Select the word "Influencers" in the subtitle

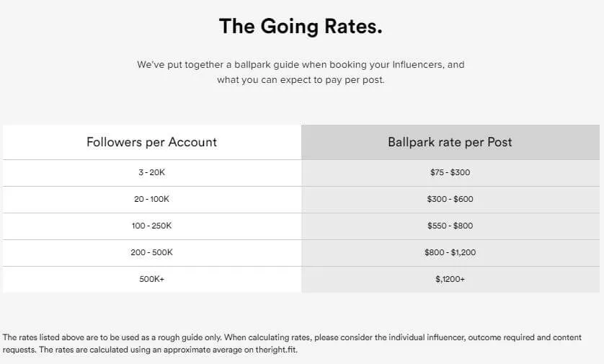coord(418,65)
